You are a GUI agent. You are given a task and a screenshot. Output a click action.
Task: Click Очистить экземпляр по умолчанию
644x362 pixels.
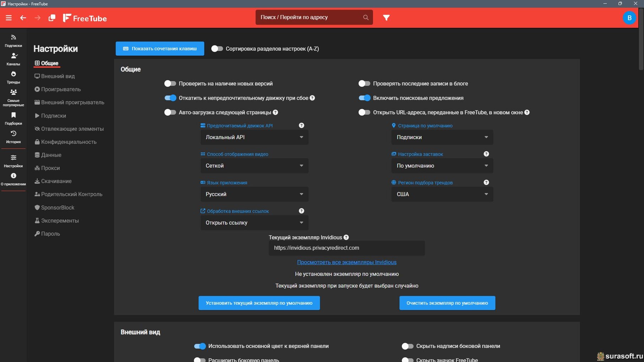click(x=447, y=303)
